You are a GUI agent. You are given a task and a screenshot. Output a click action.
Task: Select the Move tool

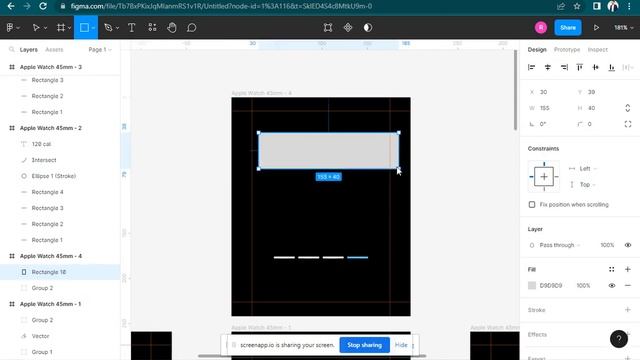pyautogui.click(x=36, y=27)
